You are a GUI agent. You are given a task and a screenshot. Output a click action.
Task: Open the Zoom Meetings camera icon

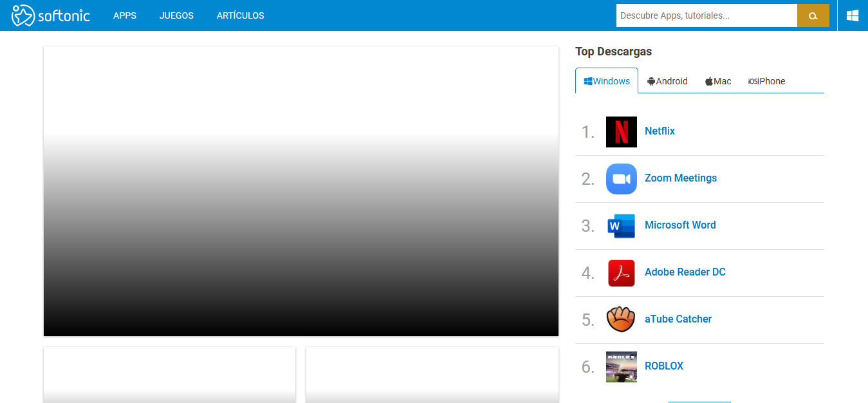[622, 179]
